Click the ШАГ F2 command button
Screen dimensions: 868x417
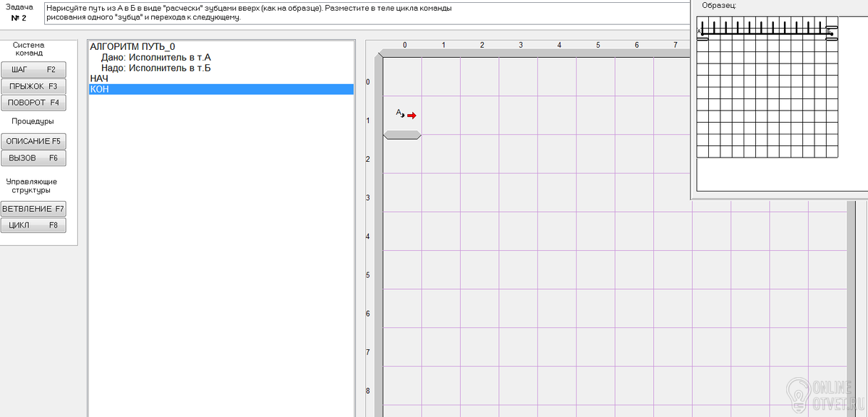coord(33,70)
